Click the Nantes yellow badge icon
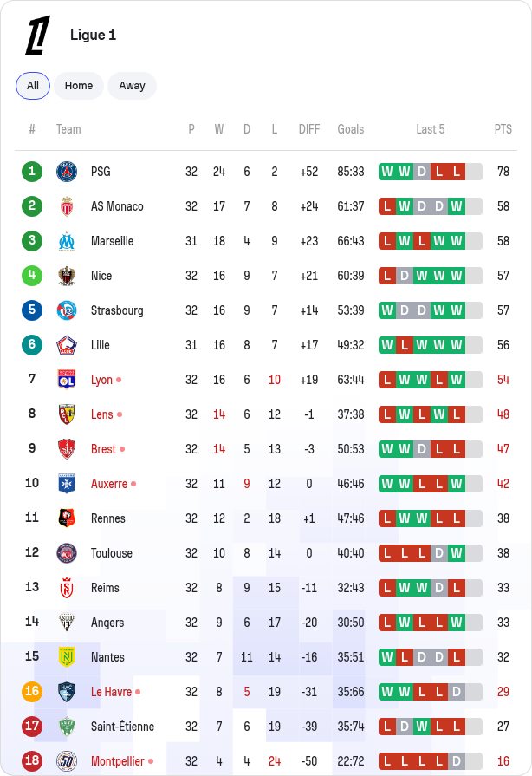Screen dimensions: 532x776 pyautogui.click(x=67, y=656)
